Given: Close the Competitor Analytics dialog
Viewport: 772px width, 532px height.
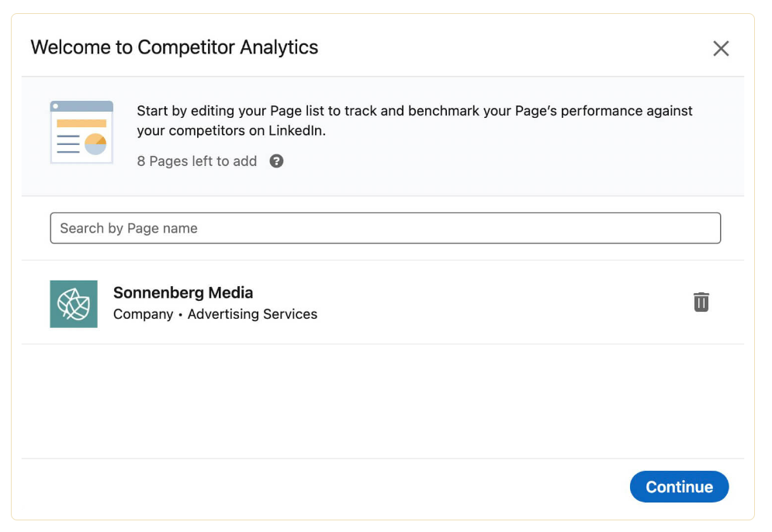Looking at the screenshot, I should coord(721,49).
